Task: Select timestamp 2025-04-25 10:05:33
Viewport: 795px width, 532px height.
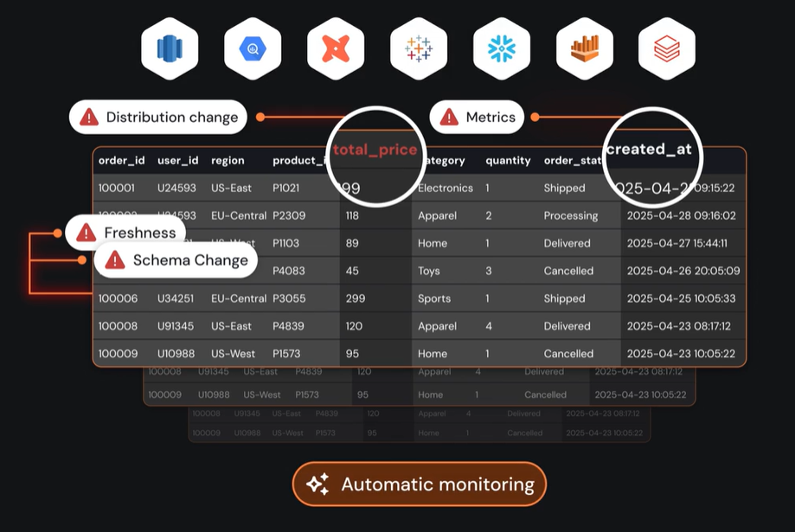Action: [x=681, y=298]
